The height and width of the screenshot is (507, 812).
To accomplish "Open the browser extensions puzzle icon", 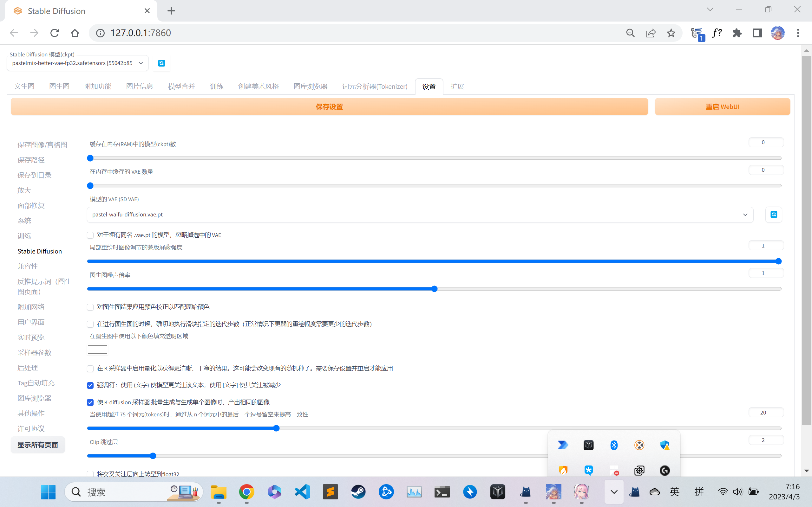I will pyautogui.click(x=737, y=33).
